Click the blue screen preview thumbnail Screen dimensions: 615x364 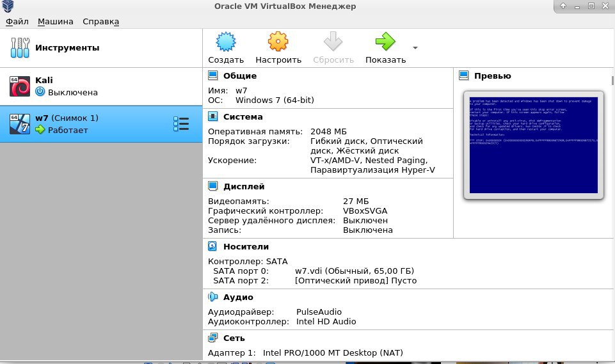pos(534,145)
